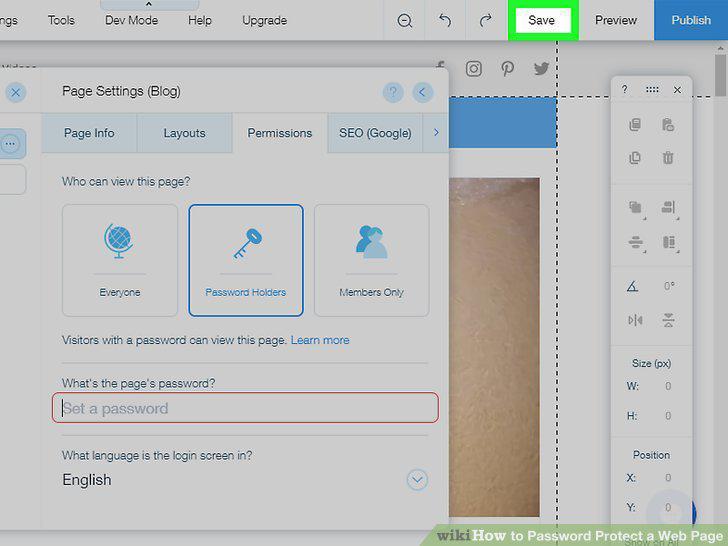Click the vertical scrollbar on the right

tap(720, 74)
